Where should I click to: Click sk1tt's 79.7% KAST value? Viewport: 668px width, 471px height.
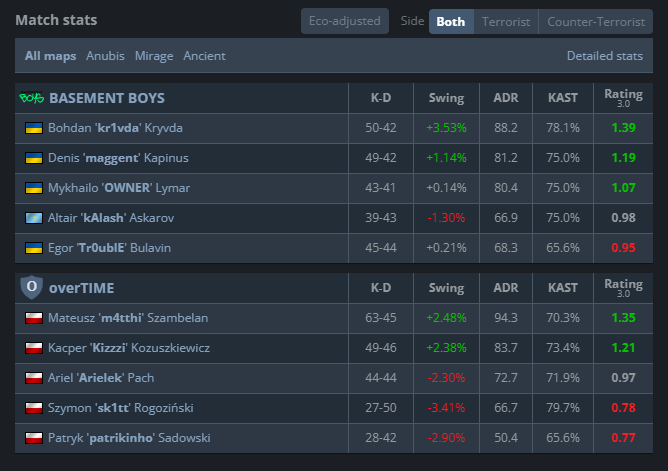click(x=563, y=408)
